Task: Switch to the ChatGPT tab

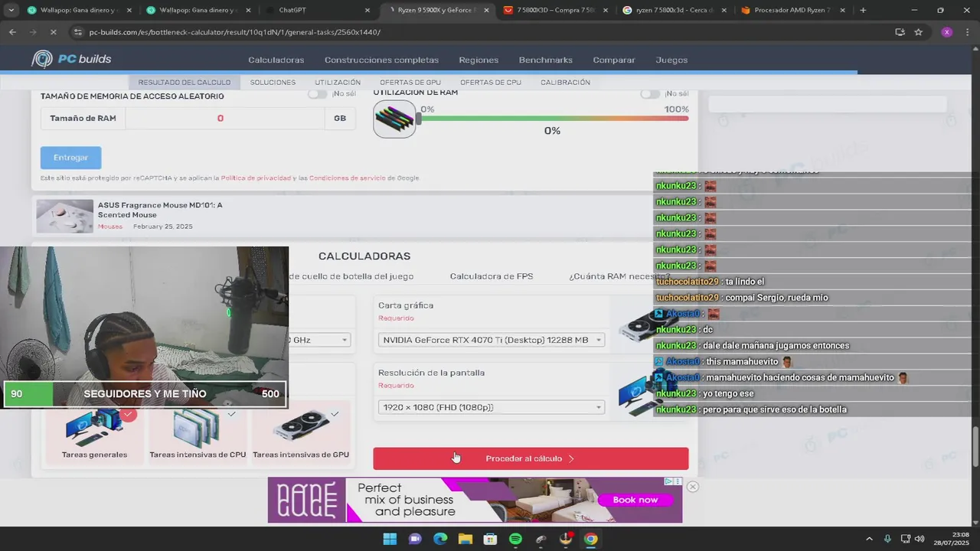Action: point(318,10)
